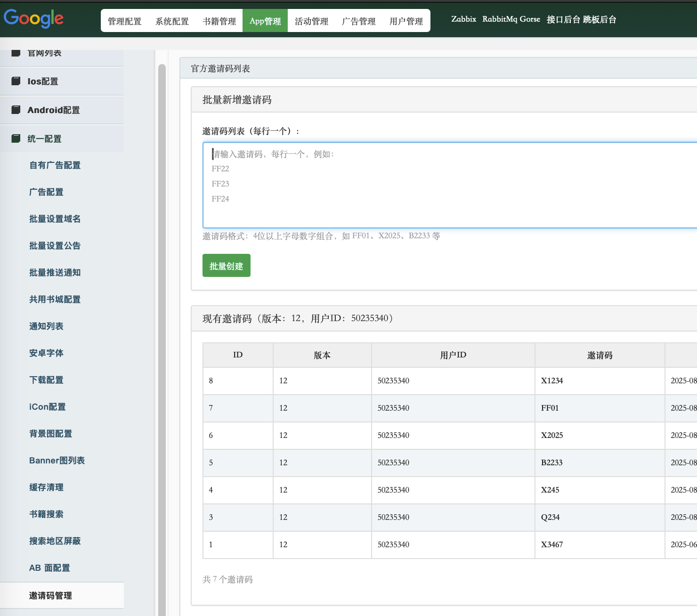Screen dimensions: 697x616
Task: Expand the Android配置 sidebar section
Action: (x=54, y=110)
